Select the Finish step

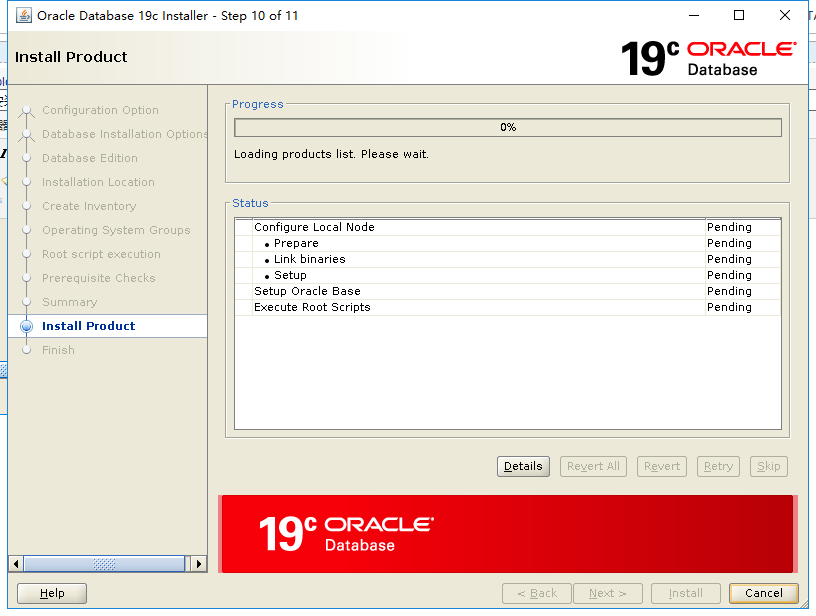pos(58,350)
